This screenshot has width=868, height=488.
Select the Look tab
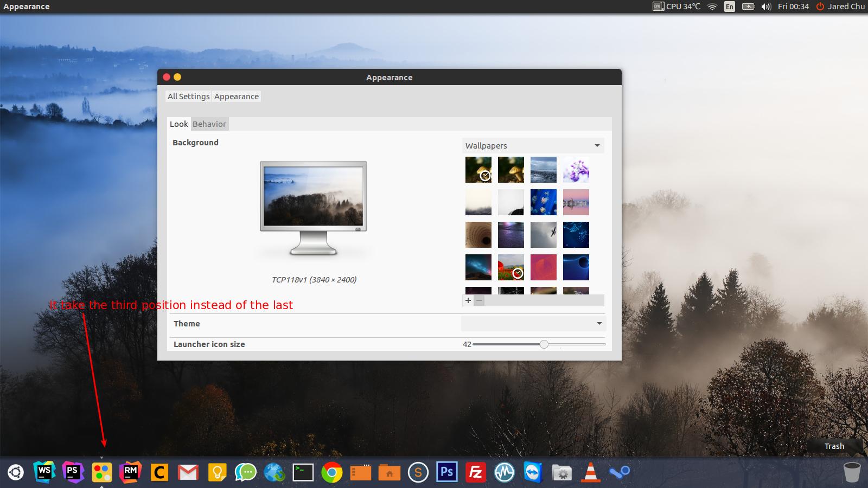178,124
